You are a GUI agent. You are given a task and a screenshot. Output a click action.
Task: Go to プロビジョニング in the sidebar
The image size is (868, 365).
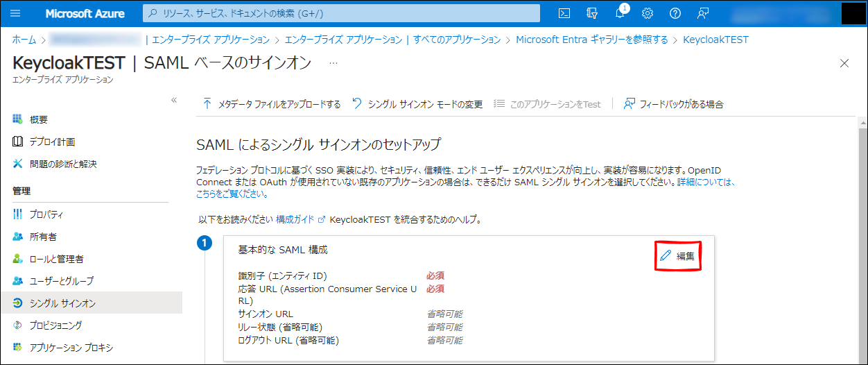click(x=55, y=325)
